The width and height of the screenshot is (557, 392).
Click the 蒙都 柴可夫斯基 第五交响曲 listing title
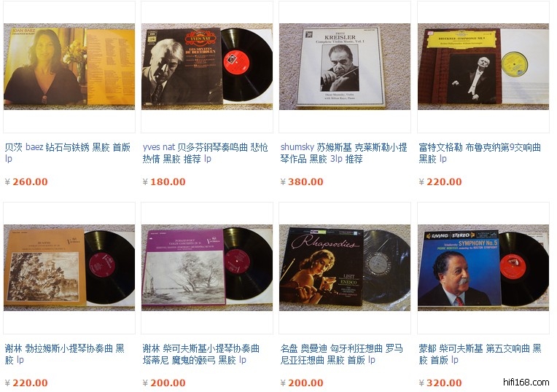pyautogui.click(x=480, y=354)
